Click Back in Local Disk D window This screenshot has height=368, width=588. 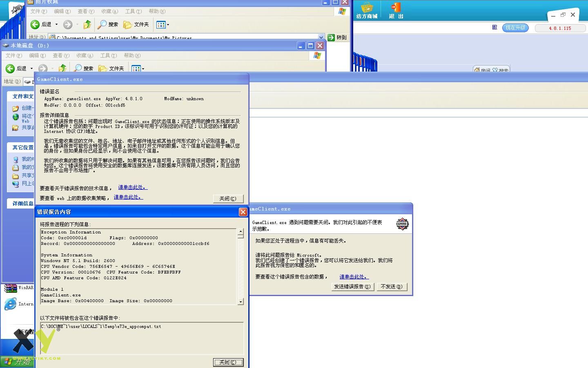tap(16, 68)
